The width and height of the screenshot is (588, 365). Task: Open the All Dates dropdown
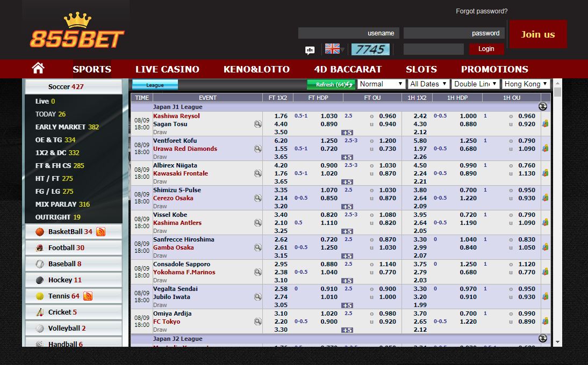[x=428, y=84]
